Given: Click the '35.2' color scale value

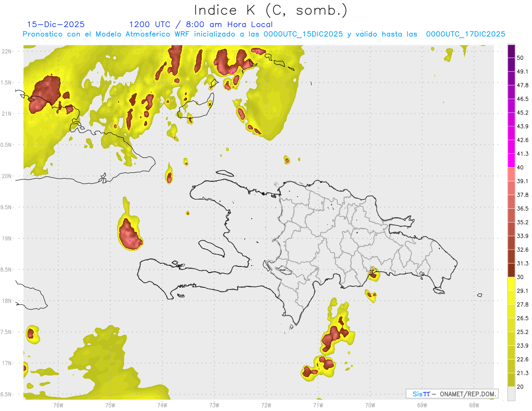Looking at the screenshot, I should pos(523,222).
